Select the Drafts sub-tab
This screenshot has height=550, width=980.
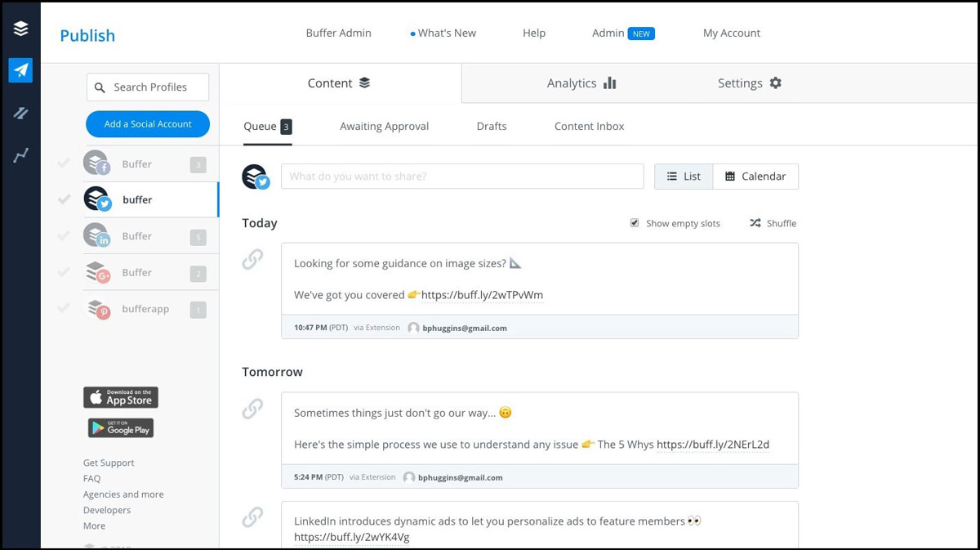coord(492,127)
